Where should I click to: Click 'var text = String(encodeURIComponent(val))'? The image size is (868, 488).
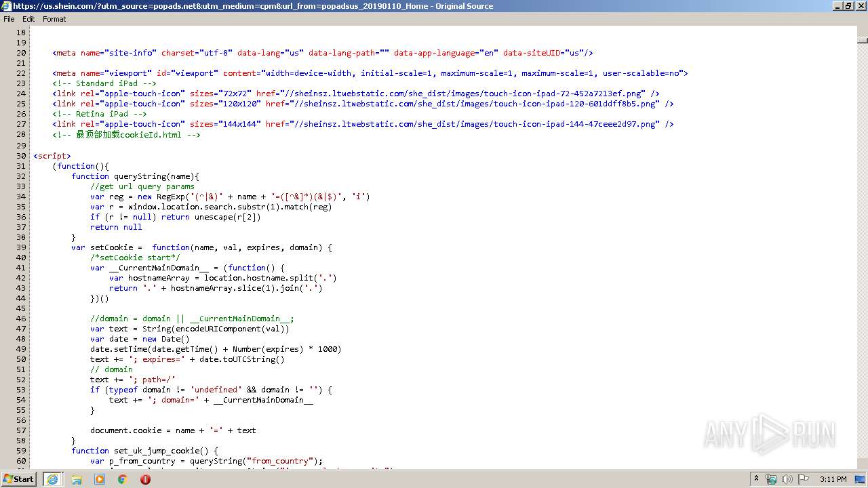190,329
